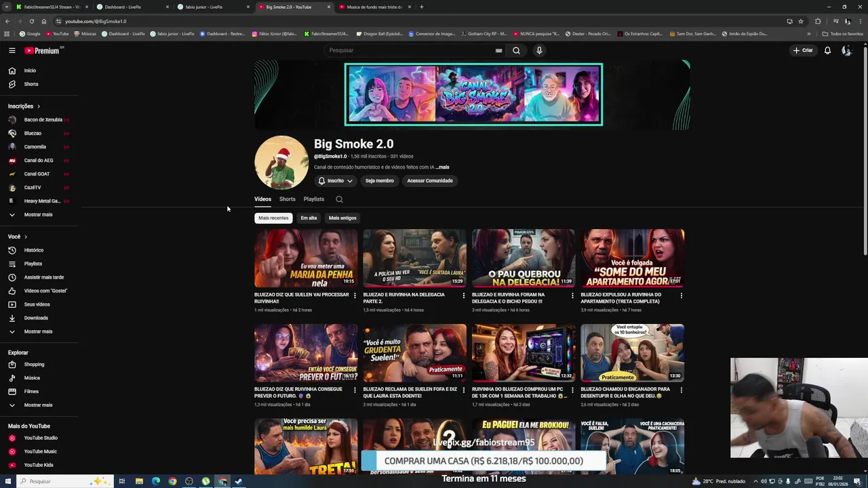The height and width of the screenshot is (488, 868).
Task: Open video 'O PAU QUEBROU NA DELEGACIA' thumbnail
Action: tap(524, 258)
